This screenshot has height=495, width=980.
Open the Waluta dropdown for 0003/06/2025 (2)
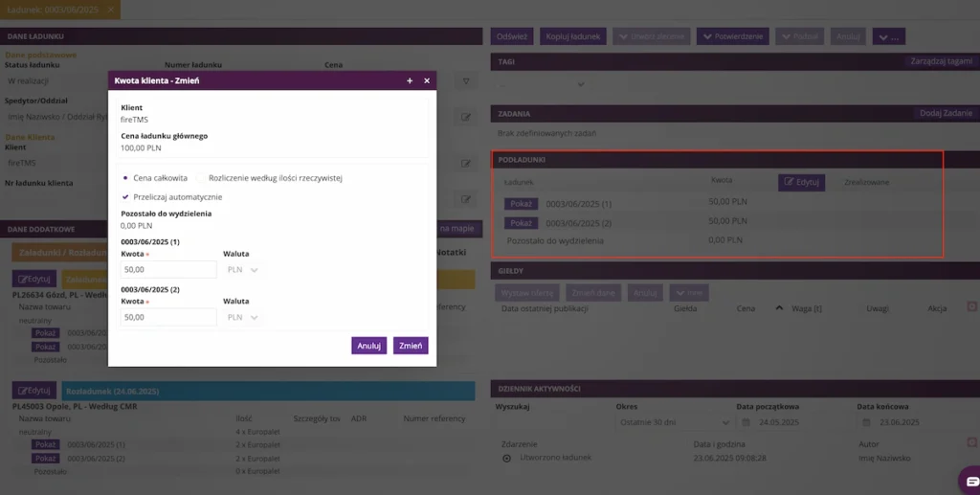click(243, 318)
